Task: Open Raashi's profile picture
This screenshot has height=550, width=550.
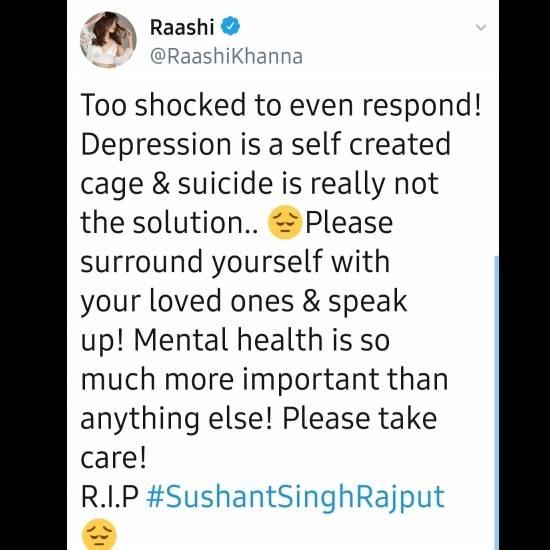Action: tap(108, 39)
